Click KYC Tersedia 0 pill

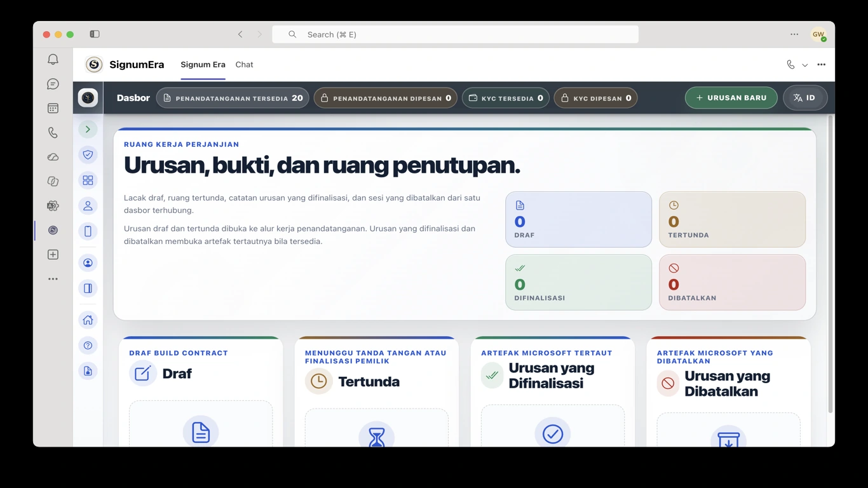pos(505,98)
